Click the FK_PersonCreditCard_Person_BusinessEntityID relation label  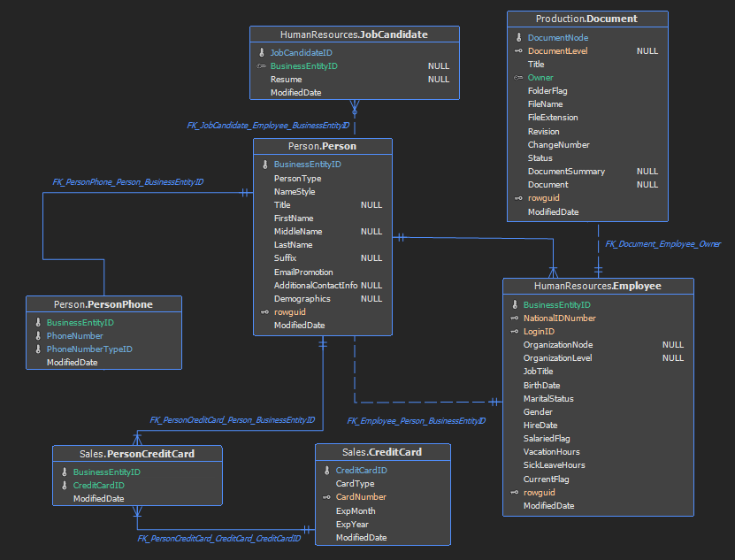(x=233, y=420)
